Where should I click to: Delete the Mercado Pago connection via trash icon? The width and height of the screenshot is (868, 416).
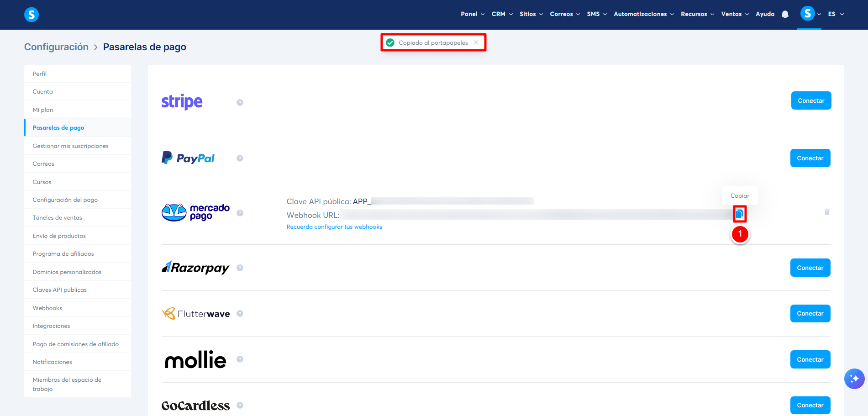[x=827, y=212]
